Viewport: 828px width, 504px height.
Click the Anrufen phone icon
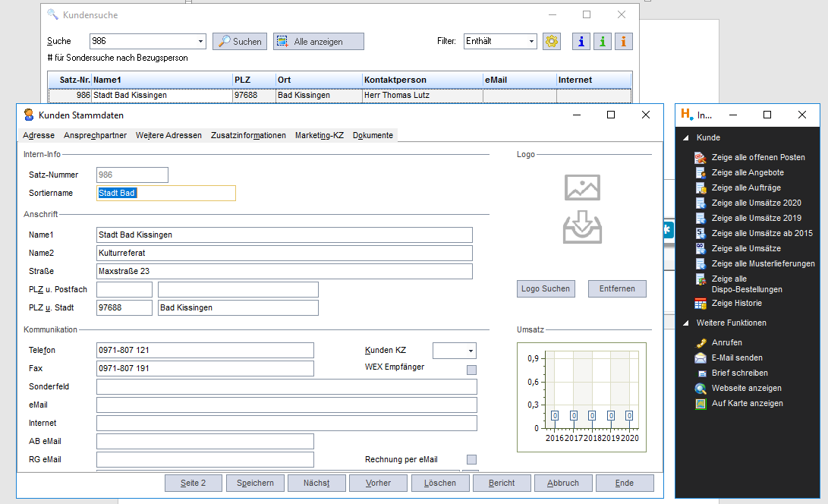(700, 343)
